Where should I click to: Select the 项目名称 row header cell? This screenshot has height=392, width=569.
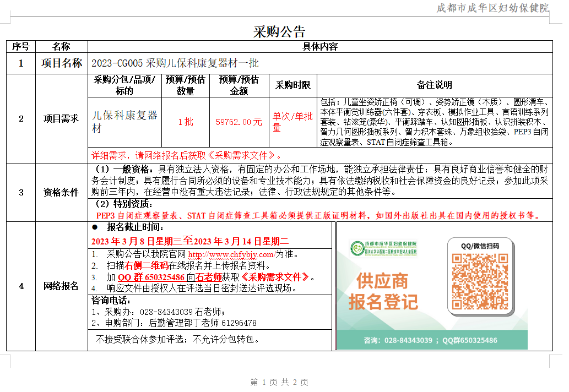[x=62, y=62]
